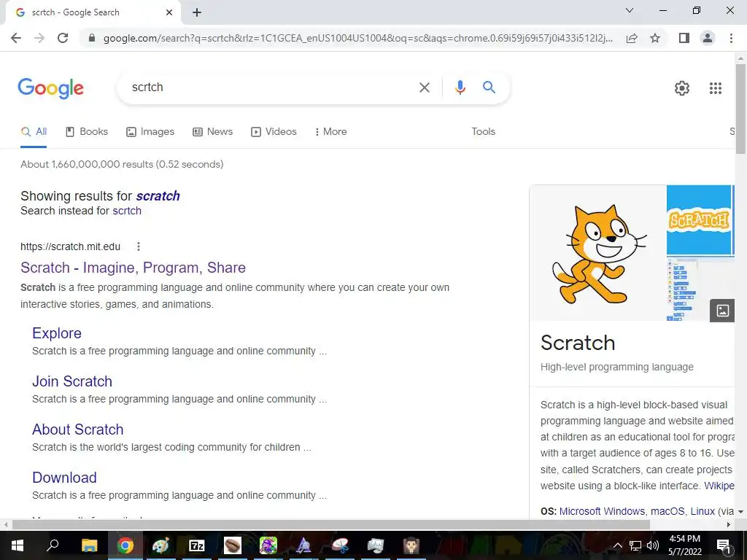
Task: Click the vertical scrollbar thumb
Action: (x=740, y=109)
